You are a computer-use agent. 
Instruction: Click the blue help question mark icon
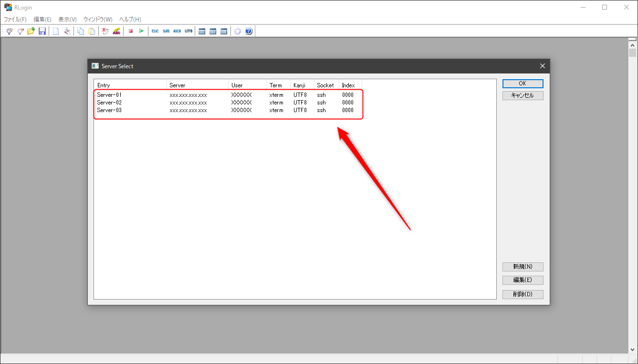coord(249,31)
